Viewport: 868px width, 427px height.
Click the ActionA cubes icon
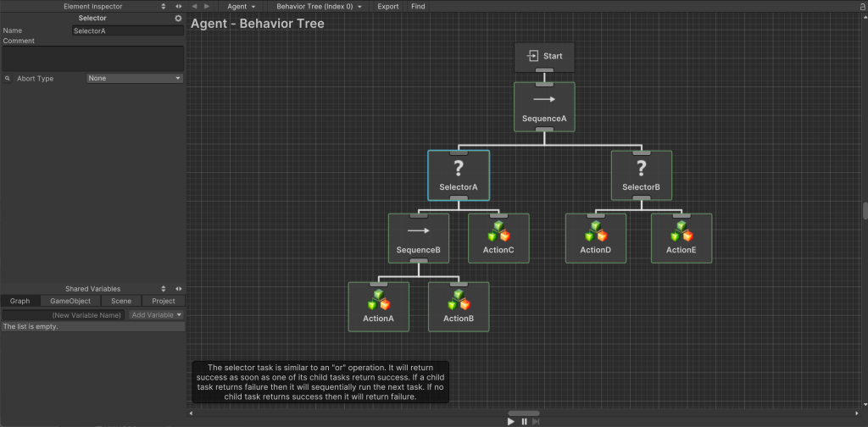tap(378, 299)
